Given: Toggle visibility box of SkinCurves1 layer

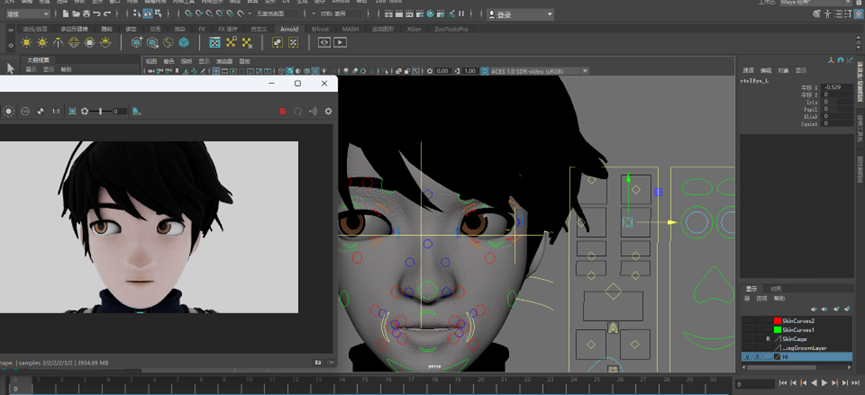Looking at the screenshot, I should [x=747, y=330].
